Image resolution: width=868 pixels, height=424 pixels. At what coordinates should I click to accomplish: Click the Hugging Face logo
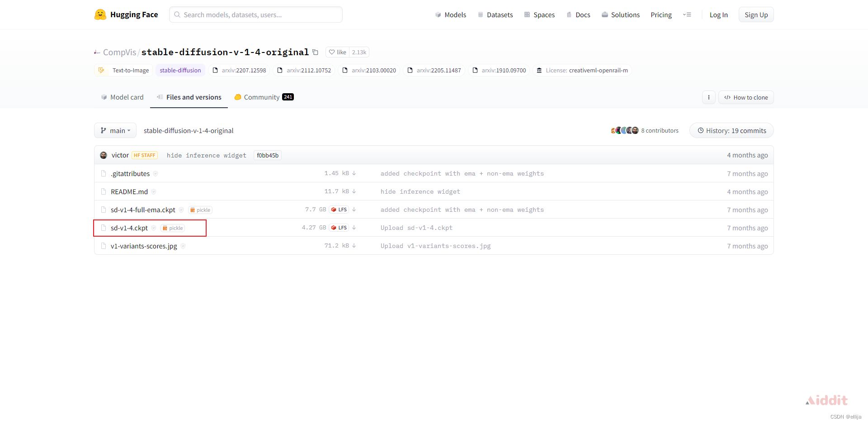tap(126, 14)
